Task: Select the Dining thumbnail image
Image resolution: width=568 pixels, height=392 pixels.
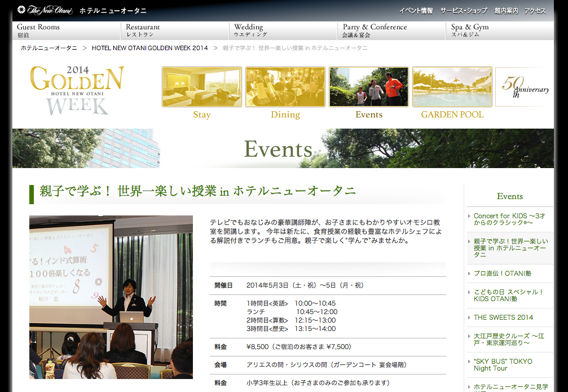Action: pyautogui.click(x=285, y=87)
